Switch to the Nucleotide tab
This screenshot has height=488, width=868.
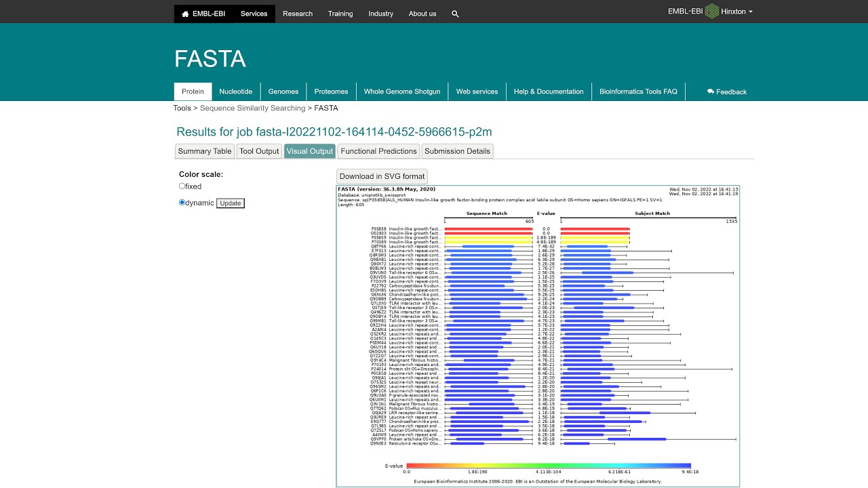tap(236, 91)
